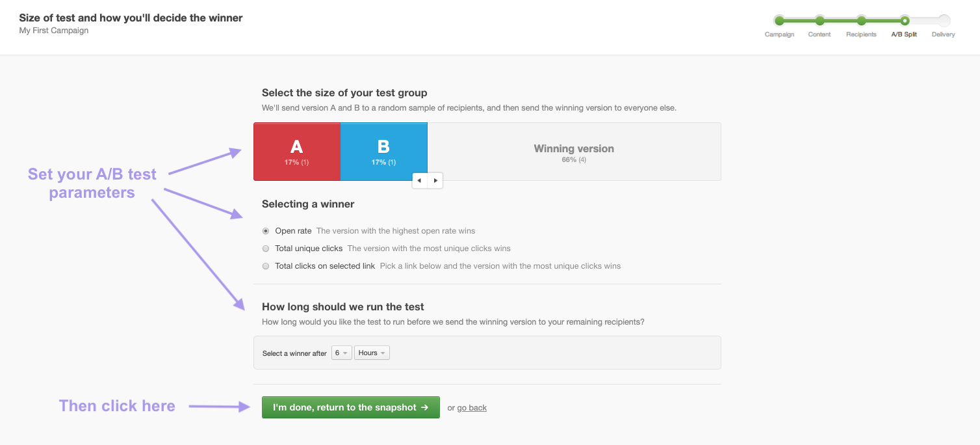
Task: Select Total clicks on selected link option
Action: pyautogui.click(x=266, y=265)
